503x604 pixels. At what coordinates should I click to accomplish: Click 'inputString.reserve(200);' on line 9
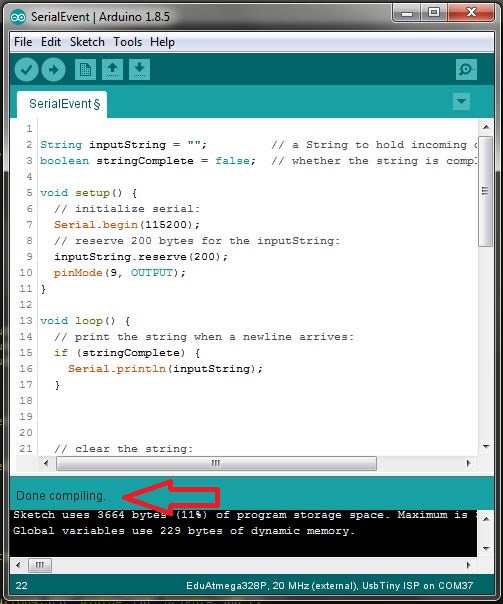pos(141,257)
